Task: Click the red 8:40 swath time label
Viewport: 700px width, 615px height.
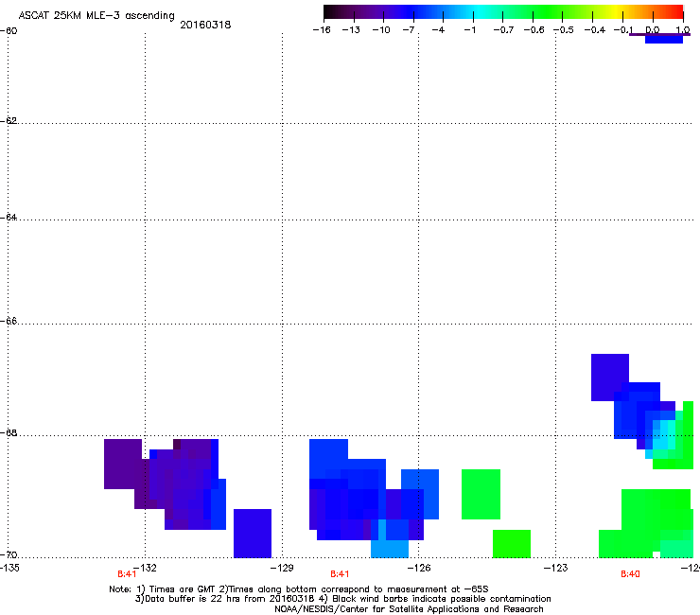Action: [x=630, y=574]
